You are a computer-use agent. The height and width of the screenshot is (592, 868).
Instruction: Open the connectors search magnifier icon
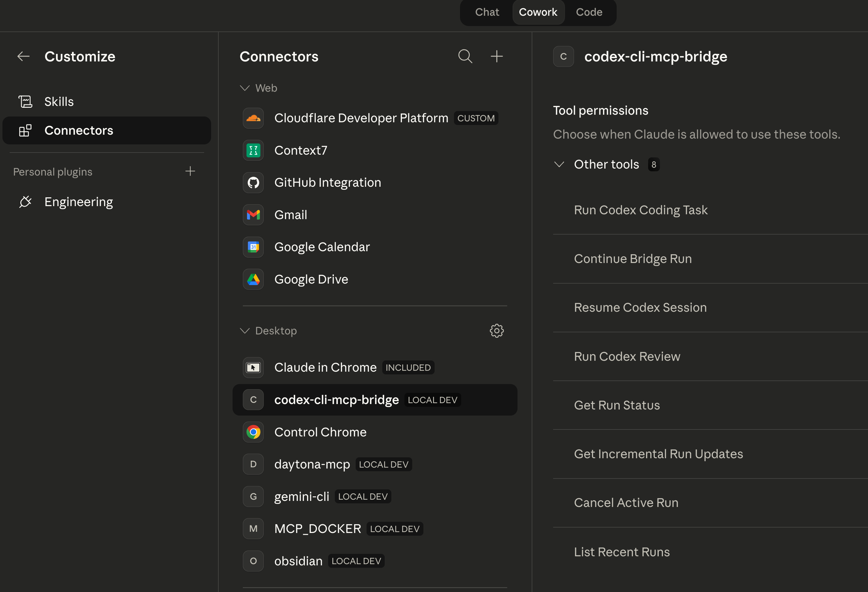[x=465, y=56]
